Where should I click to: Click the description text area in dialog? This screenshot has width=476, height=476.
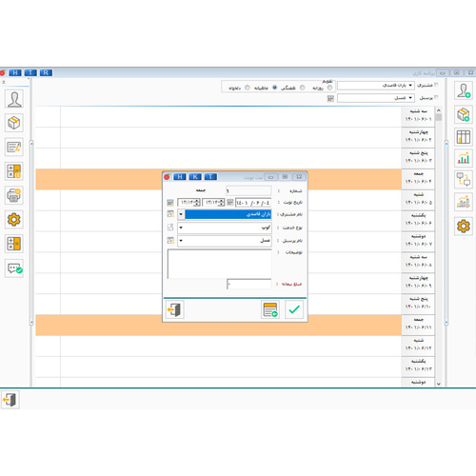pos(220,264)
